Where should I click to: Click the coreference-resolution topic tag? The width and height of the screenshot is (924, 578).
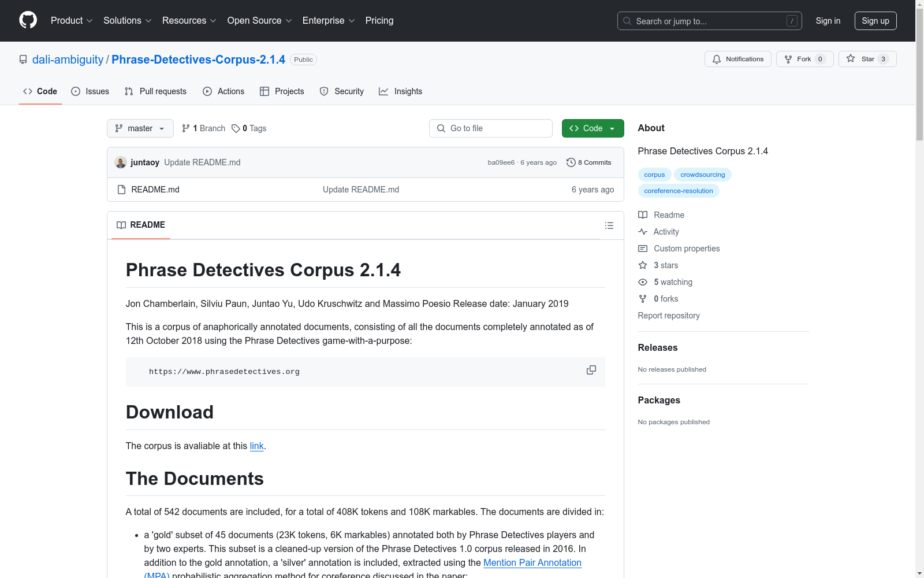tap(679, 191)
